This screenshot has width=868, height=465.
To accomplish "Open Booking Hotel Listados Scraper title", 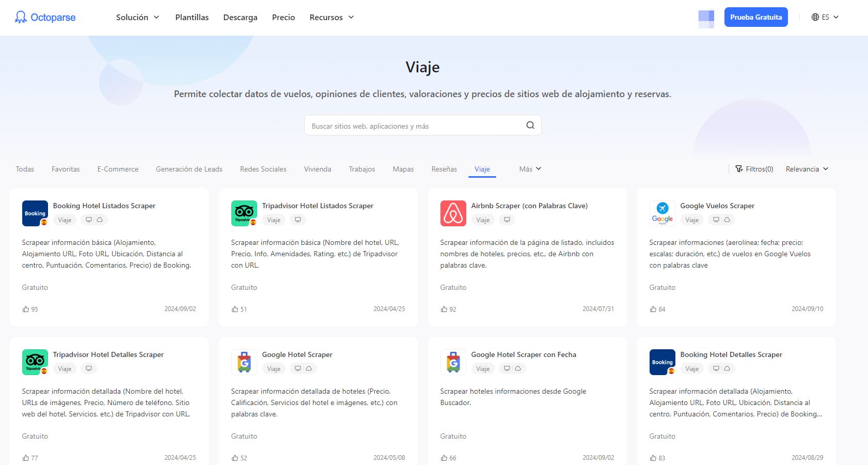I will coord(104,206).
